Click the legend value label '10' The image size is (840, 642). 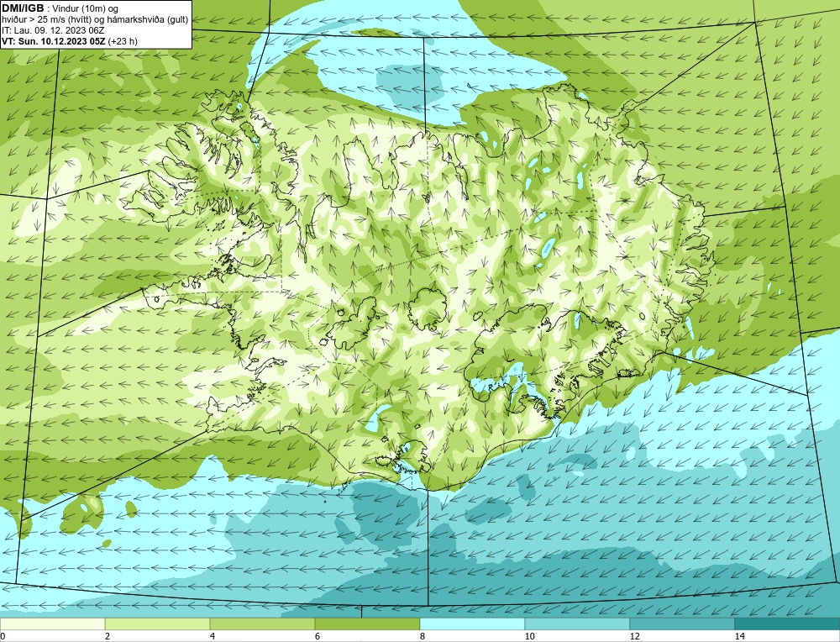(530, 636)
